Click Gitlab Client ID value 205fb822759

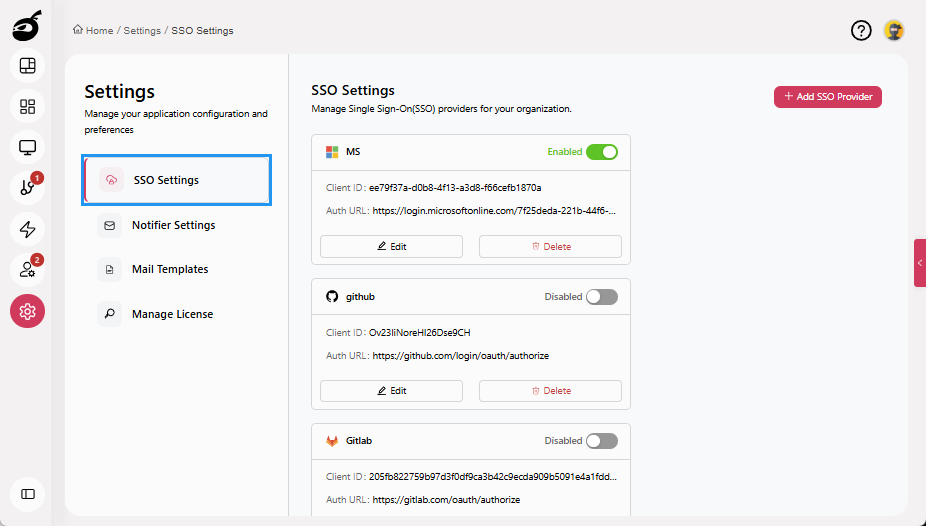coord(493,476)
